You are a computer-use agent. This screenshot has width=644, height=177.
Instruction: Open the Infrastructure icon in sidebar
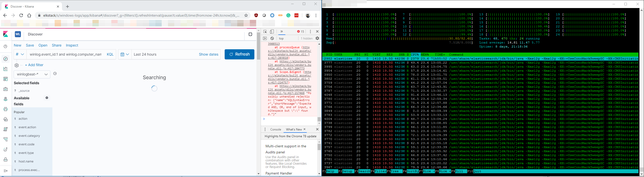[x=6, y=119]
